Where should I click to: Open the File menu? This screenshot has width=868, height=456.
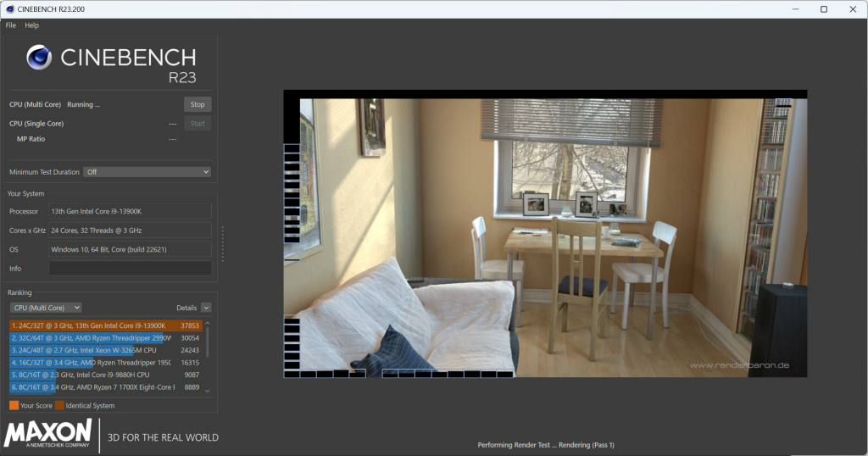point(10,25)
